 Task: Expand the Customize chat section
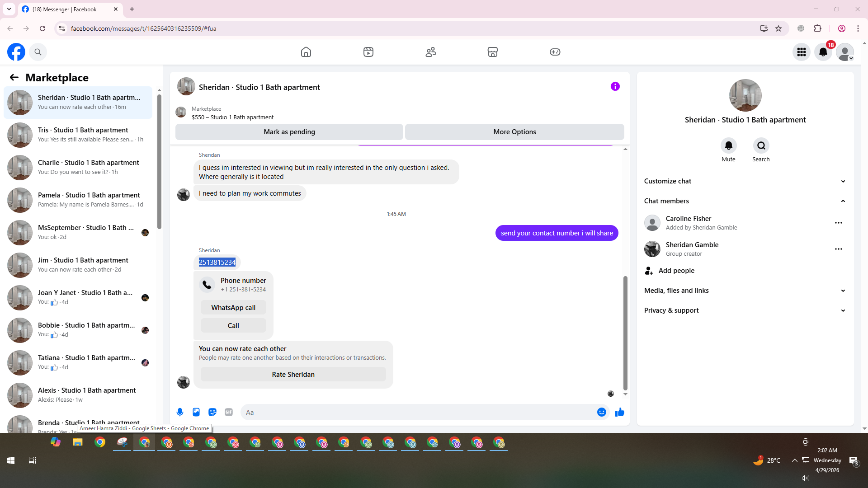745,181
